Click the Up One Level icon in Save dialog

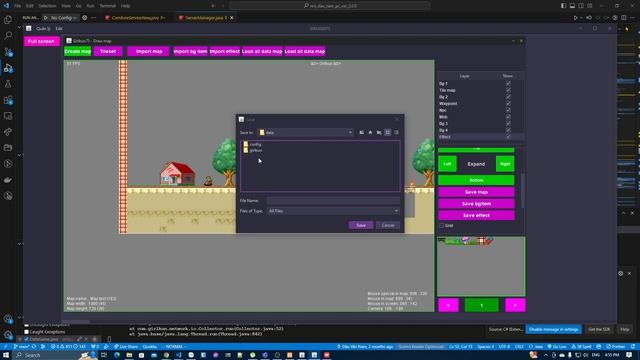click(362, 132)
